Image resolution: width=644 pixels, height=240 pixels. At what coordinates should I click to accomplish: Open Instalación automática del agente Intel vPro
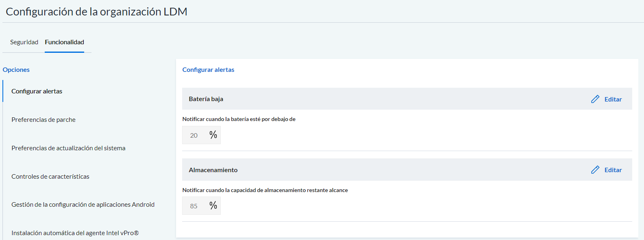75,233
